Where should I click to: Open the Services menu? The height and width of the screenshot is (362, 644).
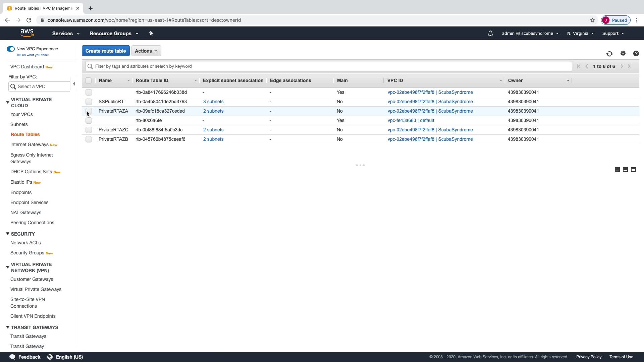coord(66,34)
